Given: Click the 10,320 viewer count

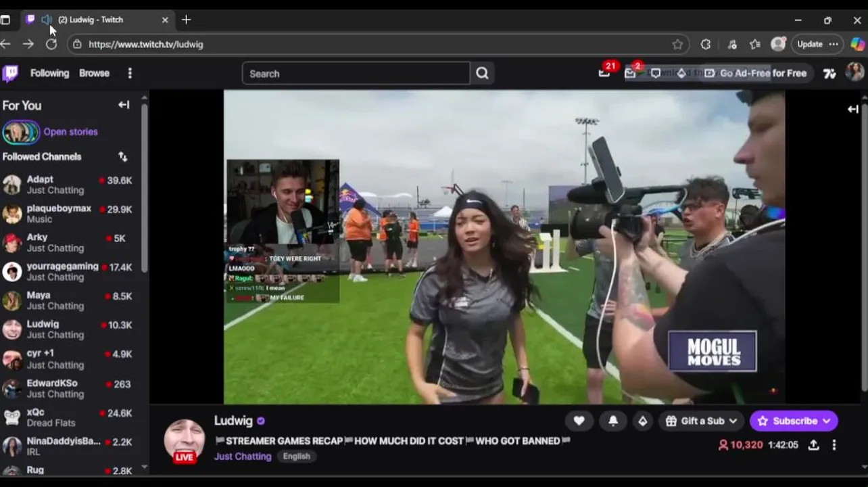Looking at the screenshot, I should (x=740, y=444).
